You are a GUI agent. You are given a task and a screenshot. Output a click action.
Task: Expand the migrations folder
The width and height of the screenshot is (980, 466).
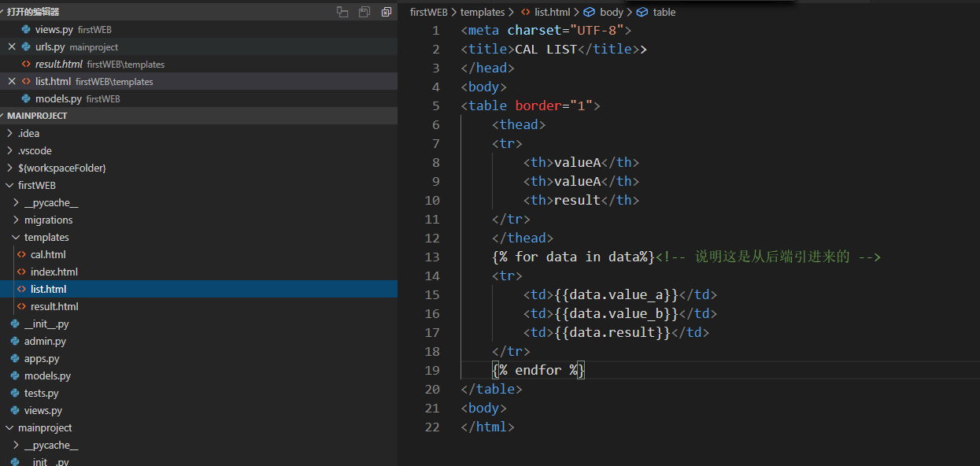click(x=198, y=220)
